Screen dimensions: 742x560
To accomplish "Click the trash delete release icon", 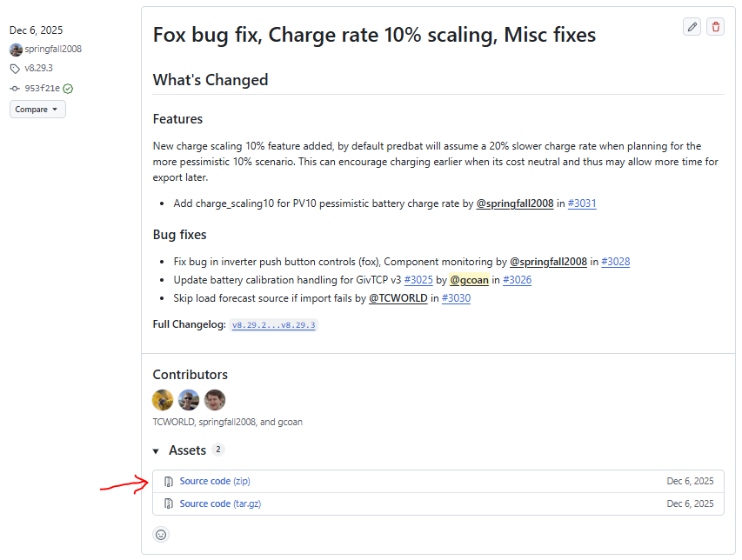I will click(x=715, y=27).
